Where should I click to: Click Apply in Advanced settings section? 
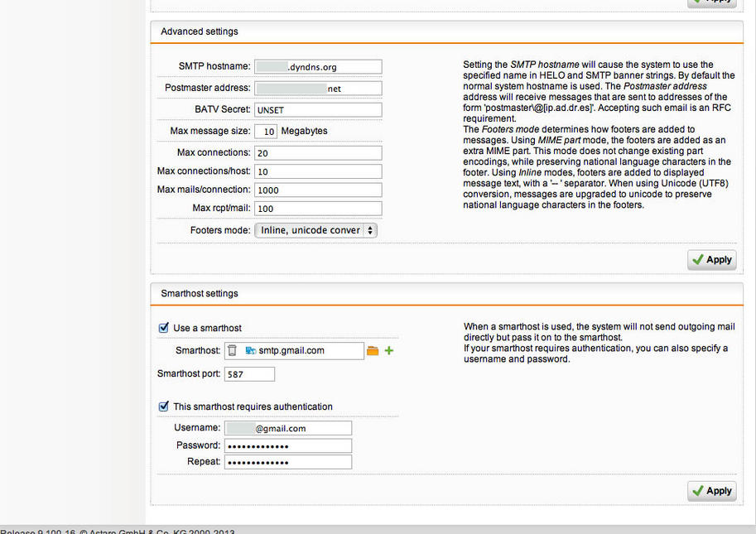[x=711, y=260]
